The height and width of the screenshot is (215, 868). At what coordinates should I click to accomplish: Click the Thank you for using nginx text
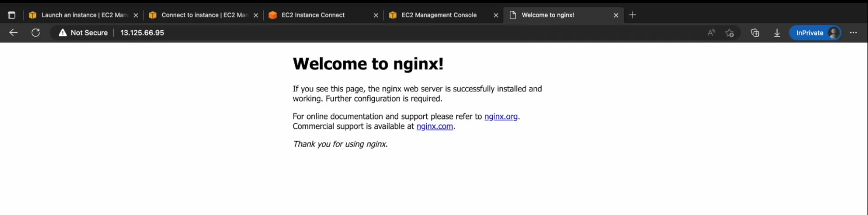click(340, 144)
